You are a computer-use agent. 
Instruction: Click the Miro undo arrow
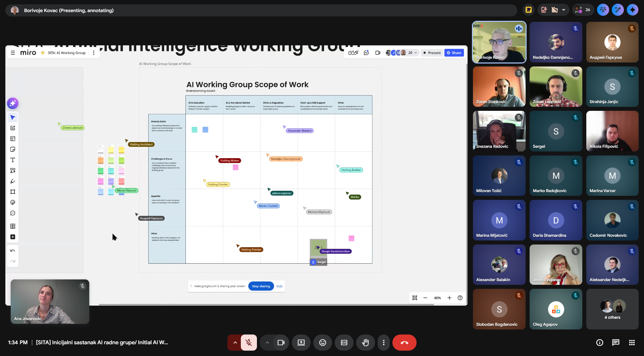[x=13, y=251]
